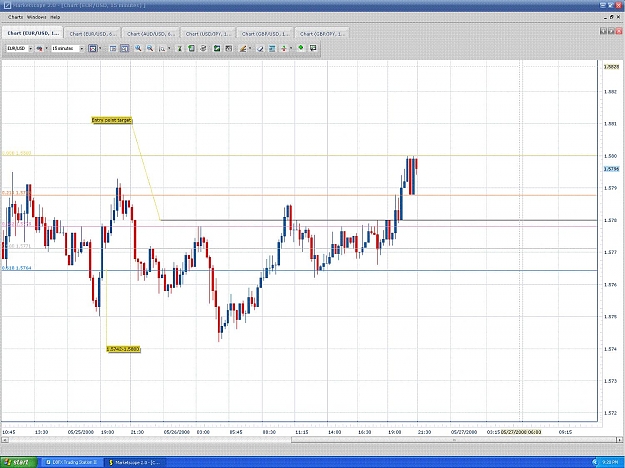625x468 pixels.
Task: Select the eraser tool in toolbar
Action: [260, 49]
